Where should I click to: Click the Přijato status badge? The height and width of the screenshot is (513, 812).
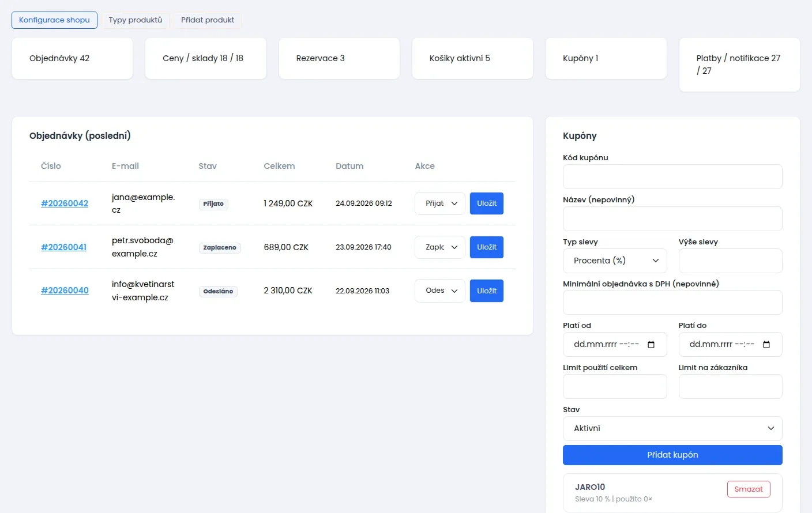[213, 204]
